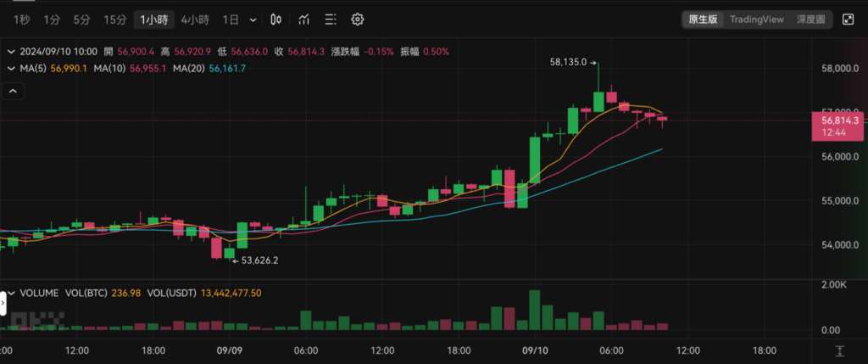Click VOL(USDT) value 13,442,477.50
The image size is (868, 364).
231,293
